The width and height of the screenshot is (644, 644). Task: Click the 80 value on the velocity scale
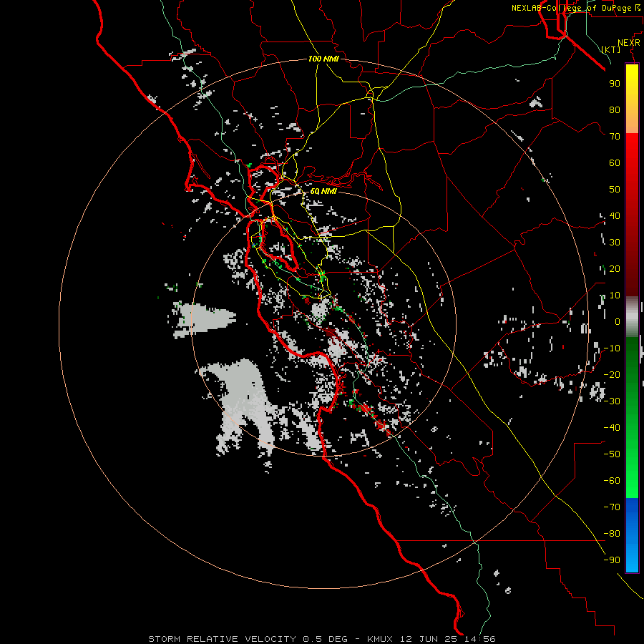pos(615,110)
